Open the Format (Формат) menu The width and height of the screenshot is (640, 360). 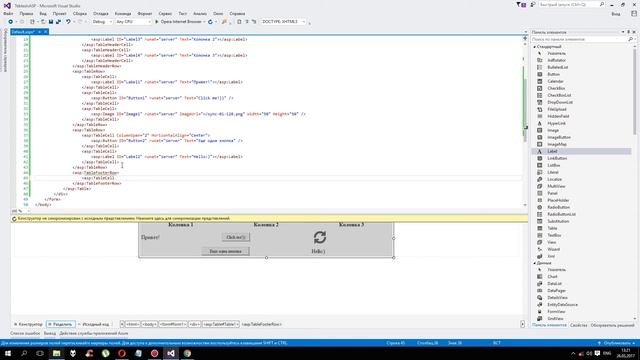(144, 13)
